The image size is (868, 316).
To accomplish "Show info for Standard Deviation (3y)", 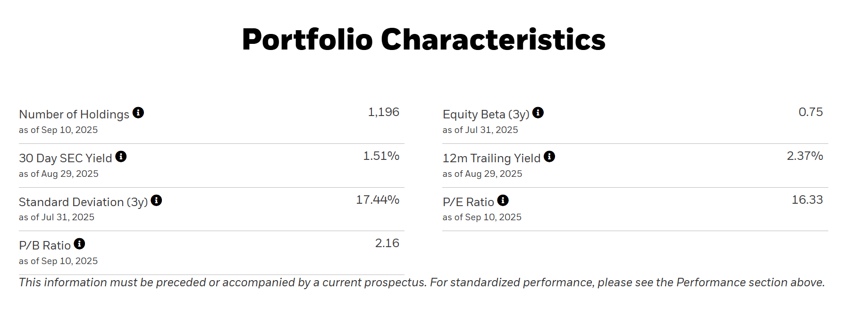I will (156, 200).
